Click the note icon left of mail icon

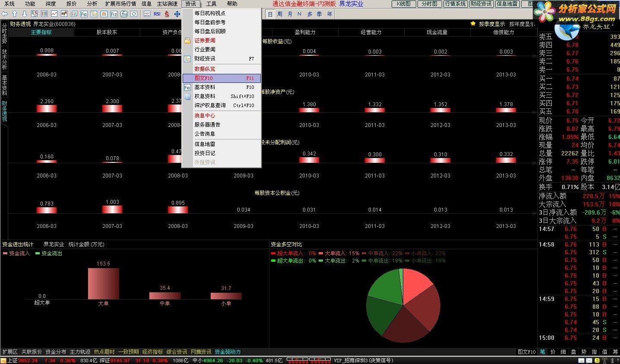[x=581, y=361]
